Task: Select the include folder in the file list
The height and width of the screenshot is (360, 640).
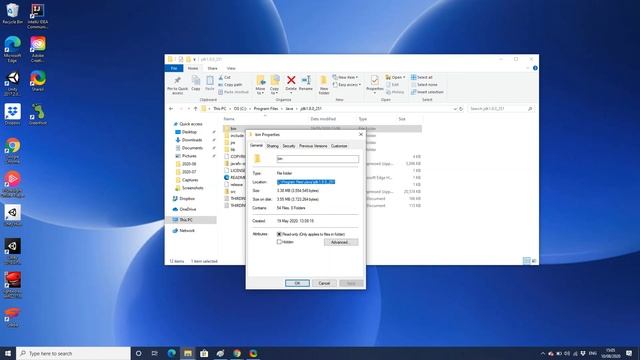Action: (x=237, y=136)
